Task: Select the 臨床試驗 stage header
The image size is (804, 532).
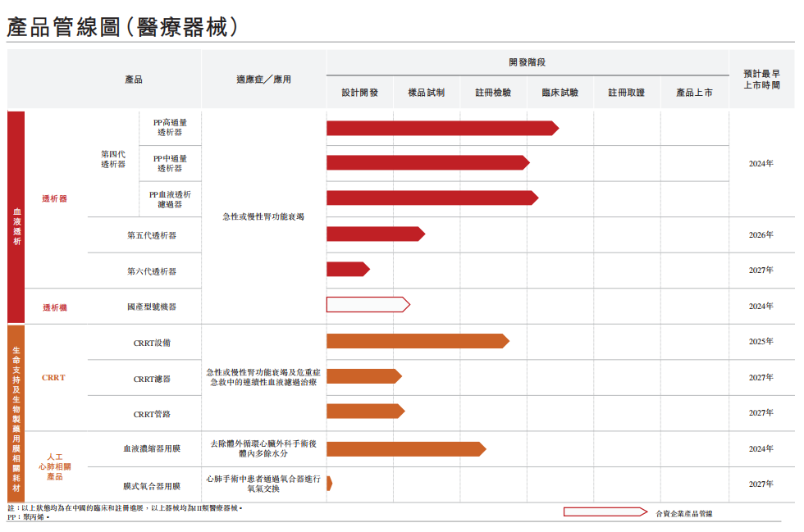Action: (560, 93)
